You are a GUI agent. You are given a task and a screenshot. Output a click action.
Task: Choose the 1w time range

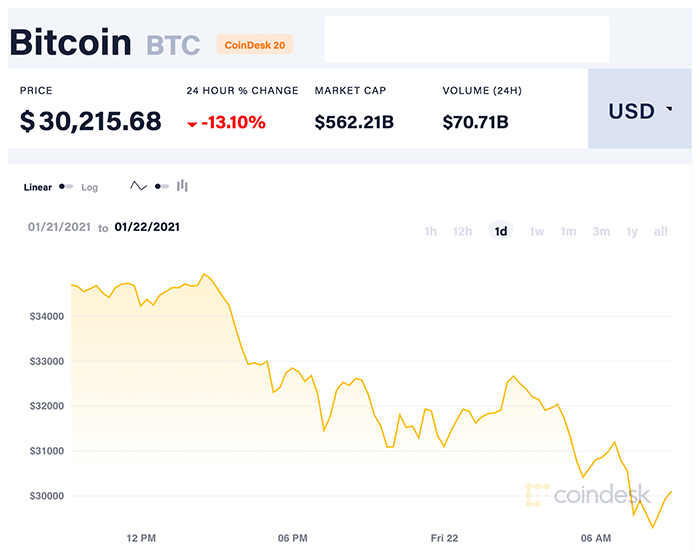click(x=537, y=231)
